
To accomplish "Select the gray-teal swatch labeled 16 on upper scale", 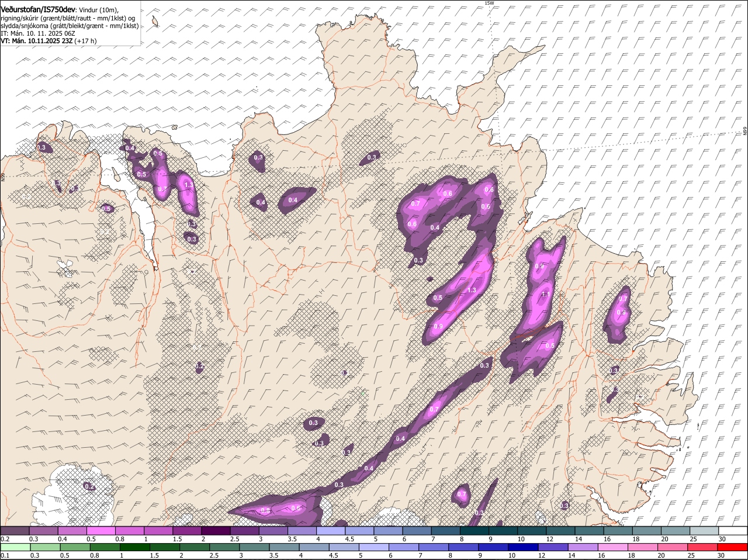I will [x=618, y=530].
